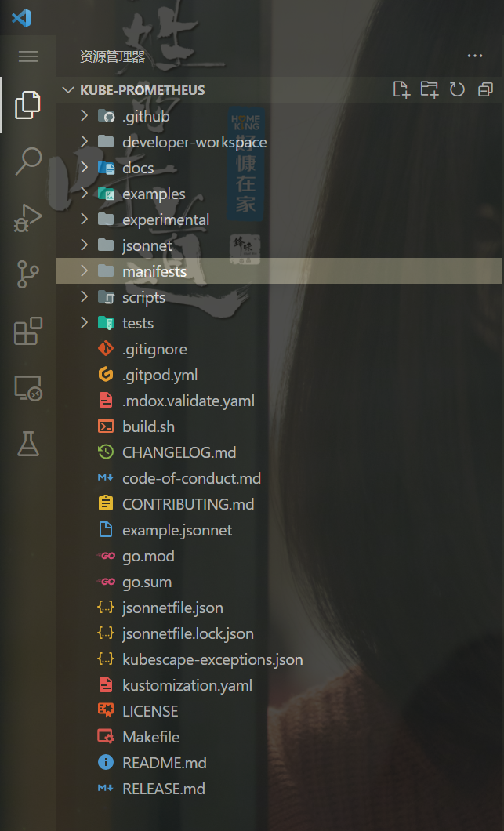Create a new file in KUBE-PROMETHEUS

coord(401,89)
